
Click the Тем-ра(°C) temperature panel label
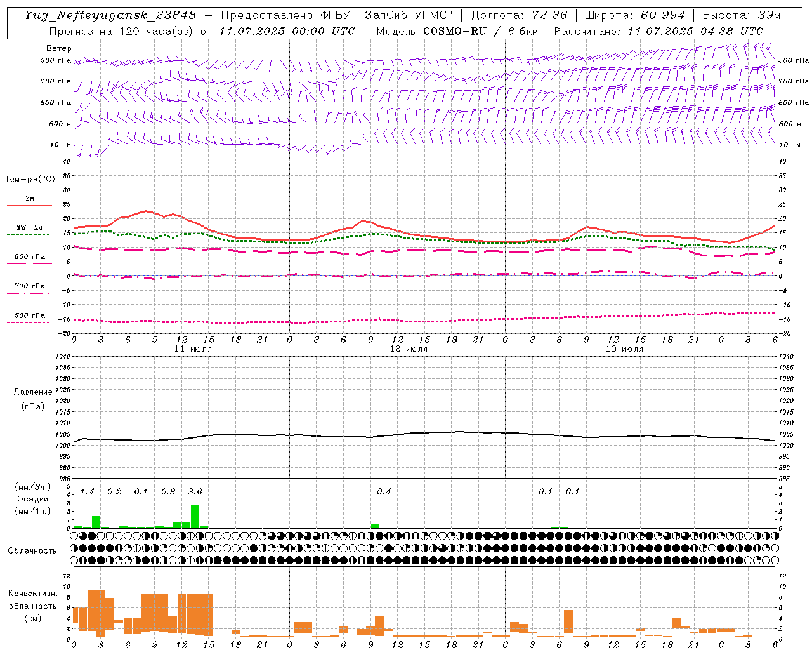pos(30,180)
